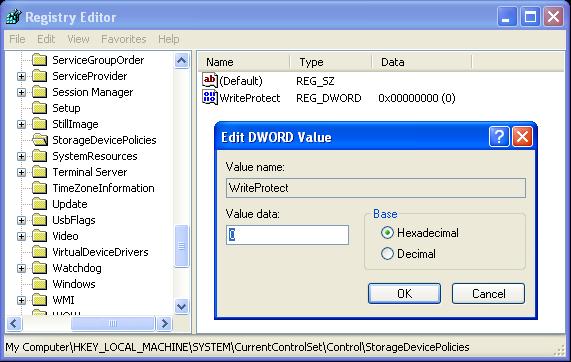Screen dimensions: 571x362
Task: Sort values by the Data column header
Action: [x=422, y=62]
